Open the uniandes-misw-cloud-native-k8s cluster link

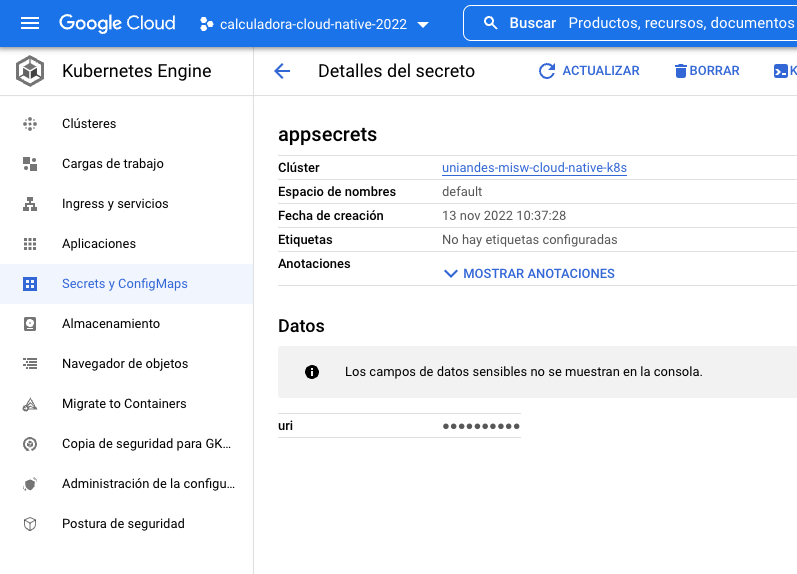click(534, 168)
